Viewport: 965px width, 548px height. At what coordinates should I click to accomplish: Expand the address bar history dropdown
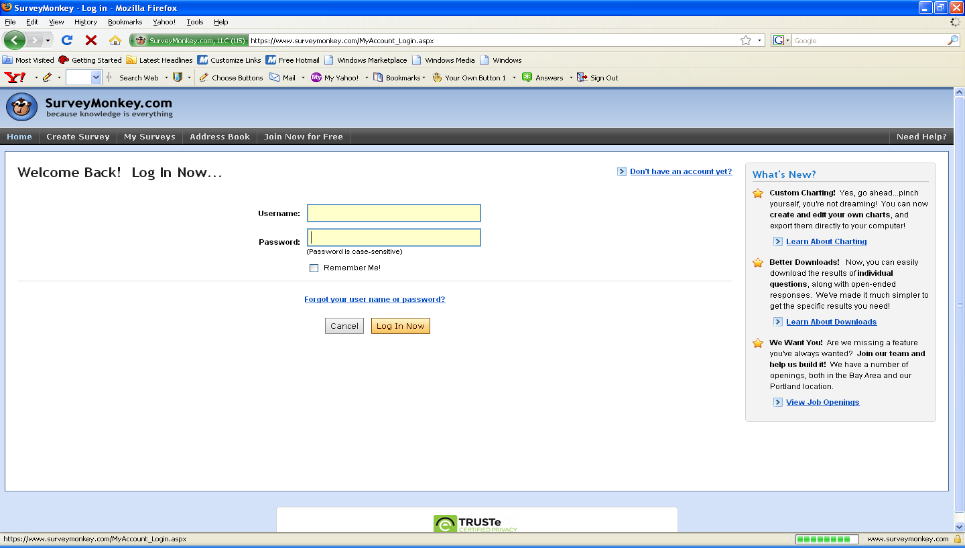click(x=760, y=40)
